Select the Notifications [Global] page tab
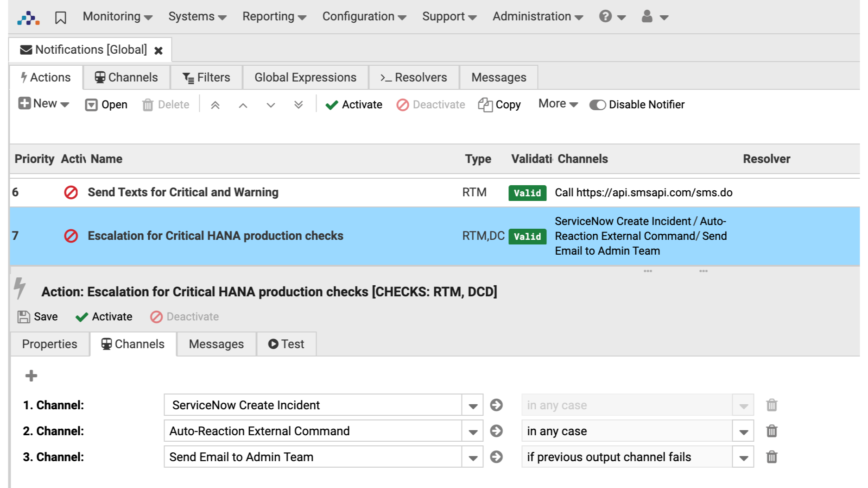 click(90, 50)
